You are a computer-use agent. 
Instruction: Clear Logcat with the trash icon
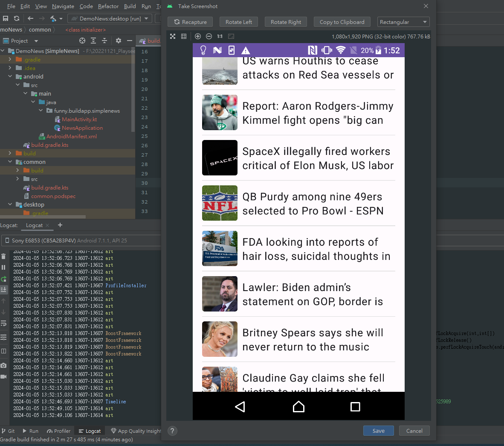coord(3,256)
